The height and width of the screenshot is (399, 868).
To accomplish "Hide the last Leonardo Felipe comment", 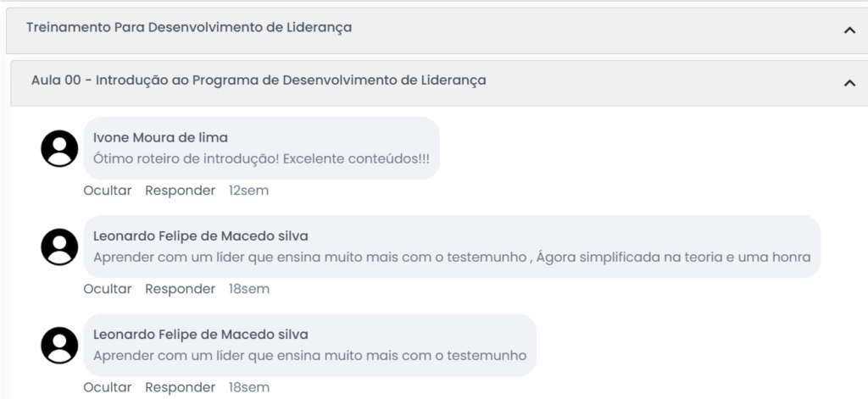I will tap(108, 387).
